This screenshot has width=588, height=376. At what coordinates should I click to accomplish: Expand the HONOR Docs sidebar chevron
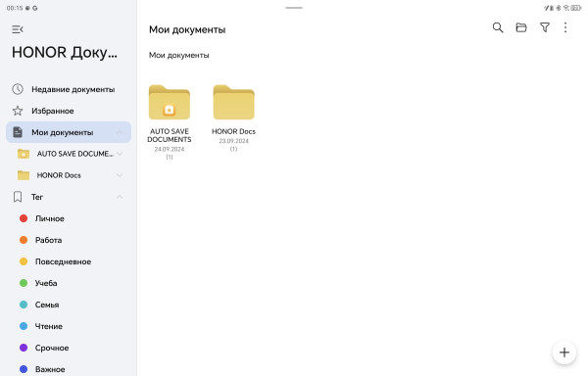tap(120, 175)
